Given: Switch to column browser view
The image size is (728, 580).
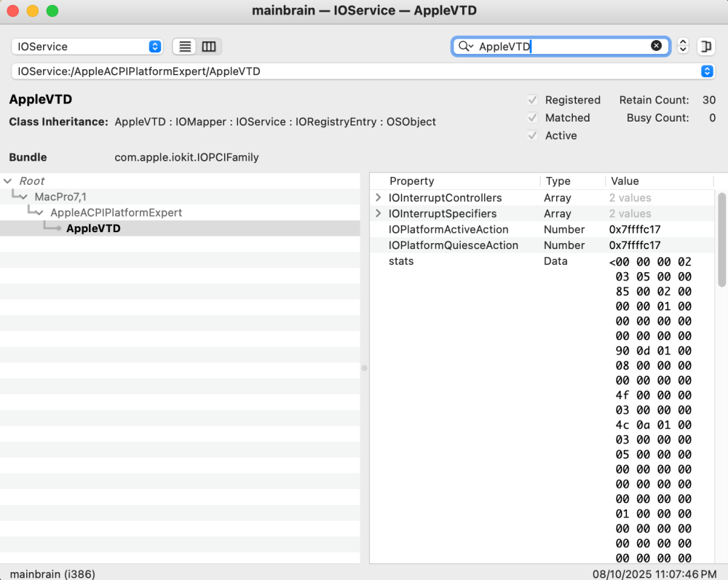Looking at the screenshot, I should point(209,47).
